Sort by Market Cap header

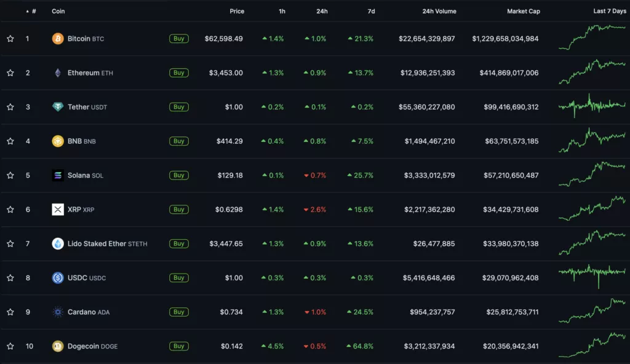524,11
